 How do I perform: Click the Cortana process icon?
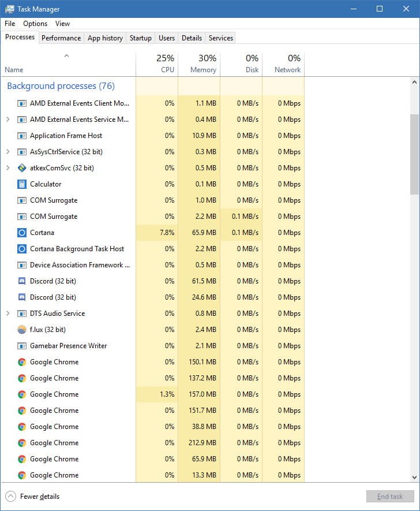pyautogui.click(x=22, y=233)
